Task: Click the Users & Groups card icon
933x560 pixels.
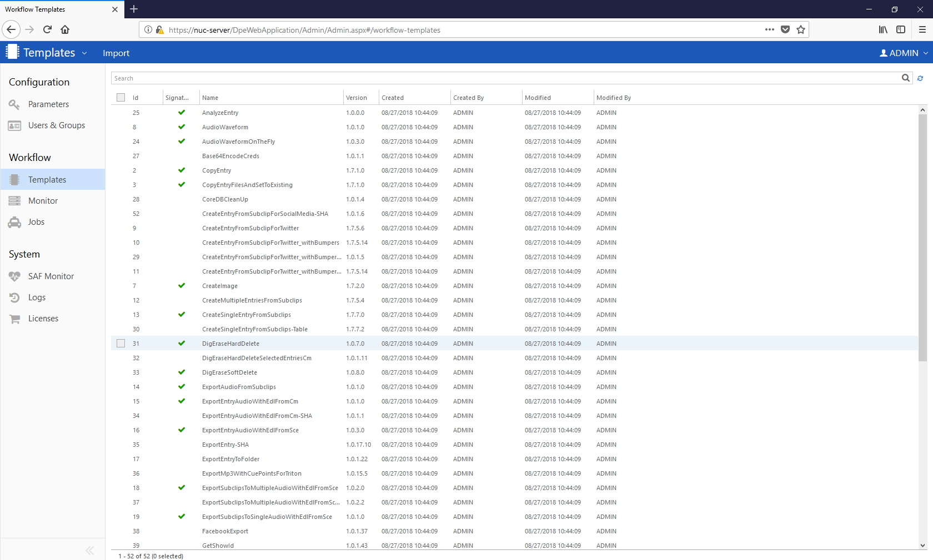Action: tap(14, 126)
